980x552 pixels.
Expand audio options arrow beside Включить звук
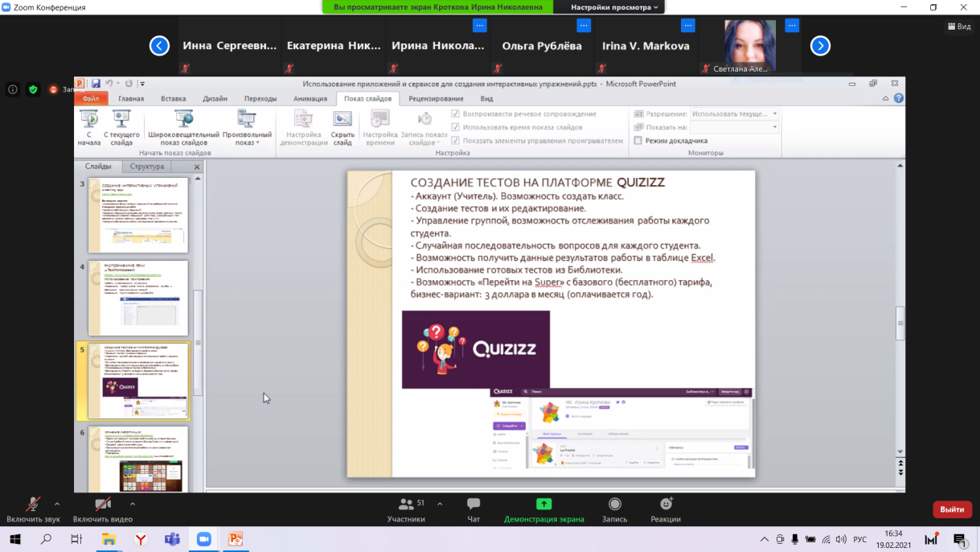pyautogui.click(x=57, y=505)
